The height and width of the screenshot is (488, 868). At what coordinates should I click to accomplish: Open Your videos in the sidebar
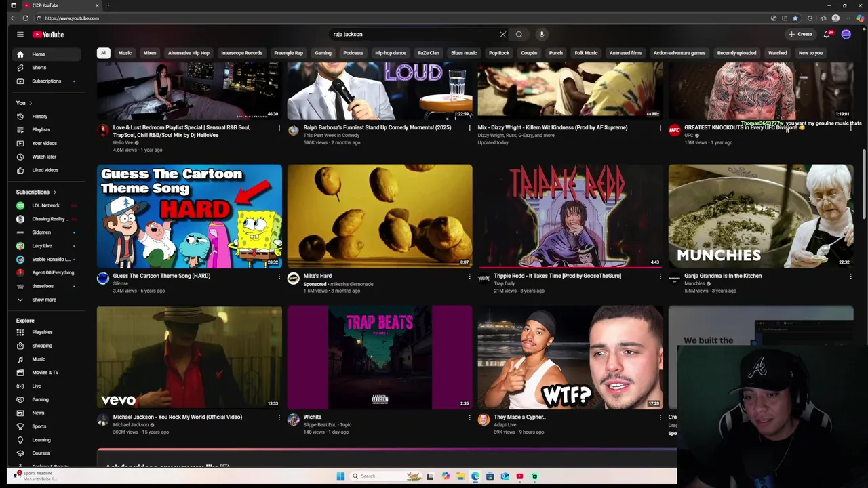tap(46, 143)
